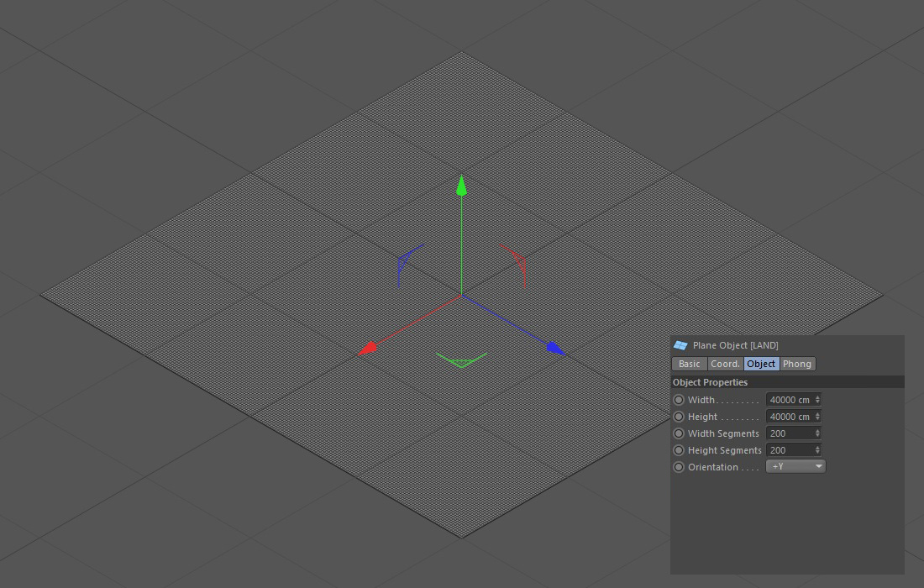Click the green rotation arc below gizmo
Image resolution: width=924 pixels, height=588 pixels.
click(461, 361)
